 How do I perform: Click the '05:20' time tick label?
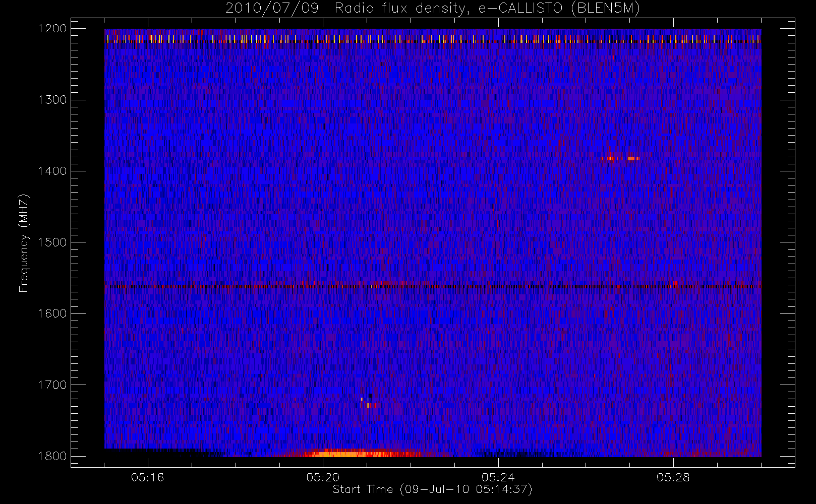323,477
